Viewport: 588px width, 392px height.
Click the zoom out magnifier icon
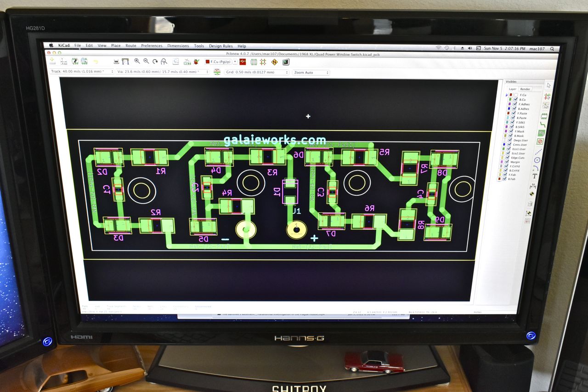click(146, 61)
